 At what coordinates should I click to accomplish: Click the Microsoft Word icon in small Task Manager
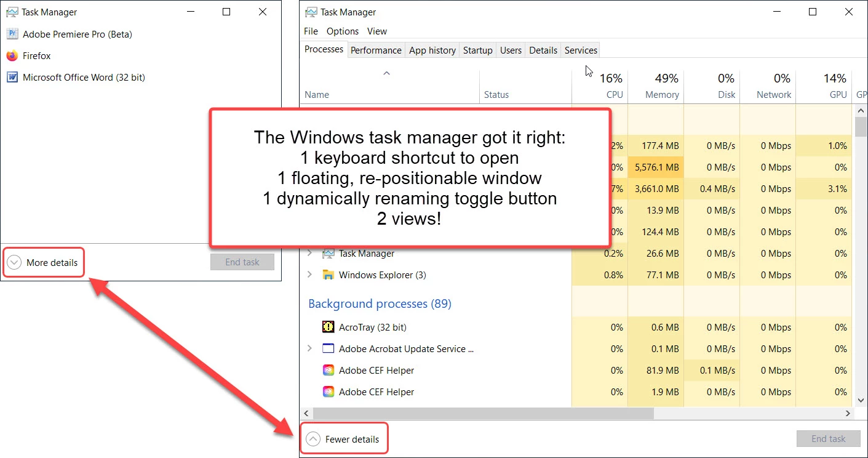12,78
